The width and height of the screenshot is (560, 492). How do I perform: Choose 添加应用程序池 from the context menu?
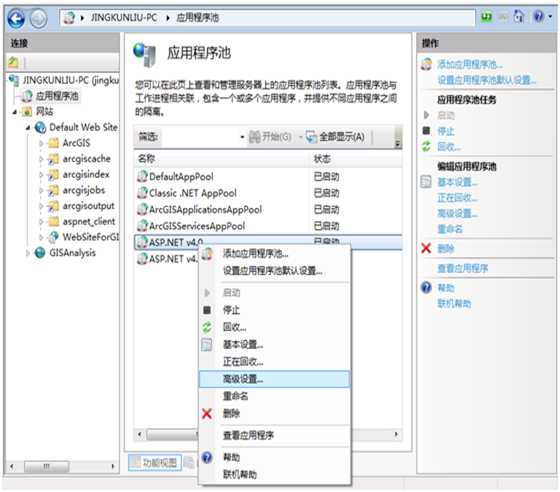point(275,254)
